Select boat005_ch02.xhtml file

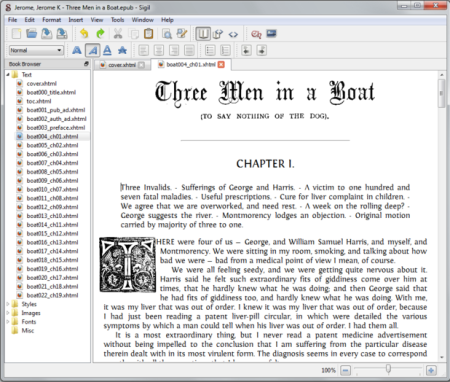click(52, 145)
